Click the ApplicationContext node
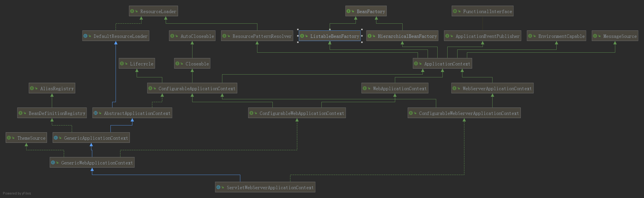 [442, 63]
